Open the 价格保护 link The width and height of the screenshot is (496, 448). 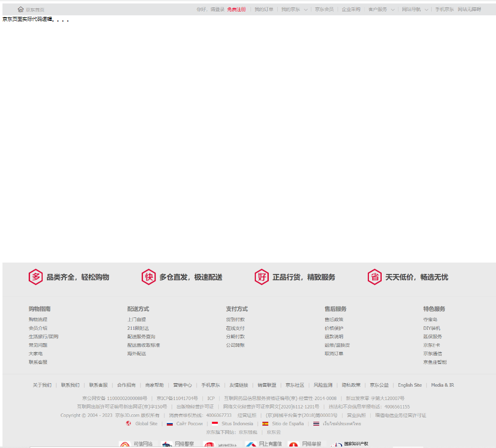[334, 328]
